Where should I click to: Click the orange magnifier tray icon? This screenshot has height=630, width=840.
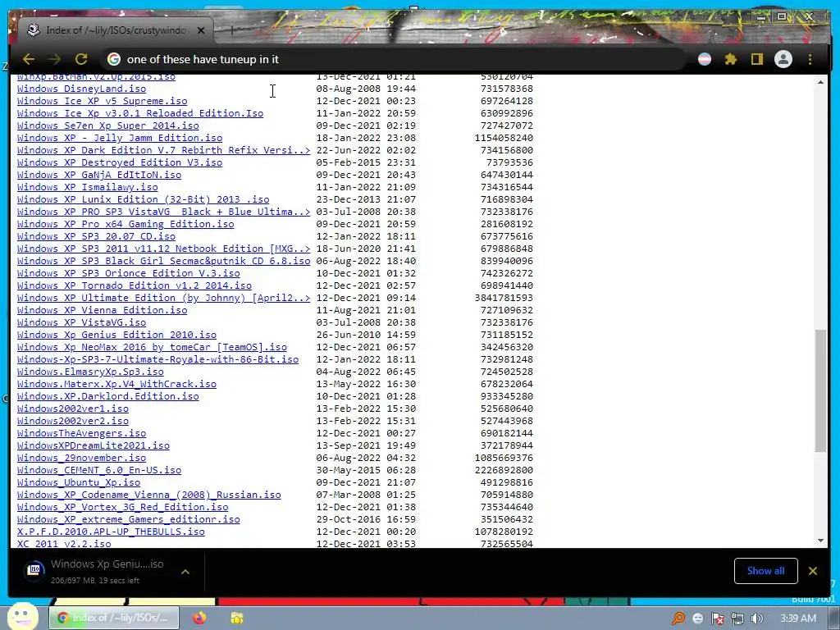pyautogui.click(x=678, y=619)
